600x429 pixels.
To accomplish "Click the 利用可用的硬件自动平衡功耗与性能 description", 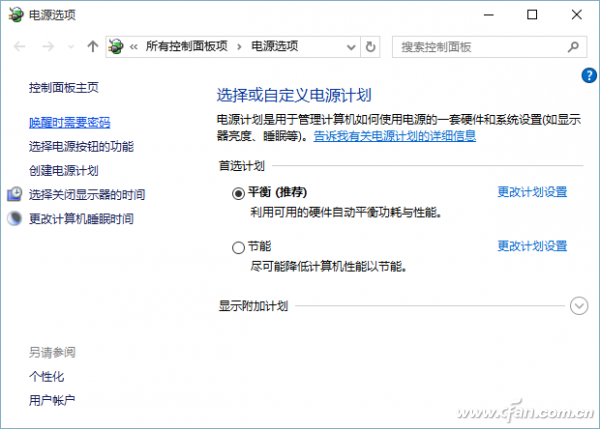I will 346,212.
